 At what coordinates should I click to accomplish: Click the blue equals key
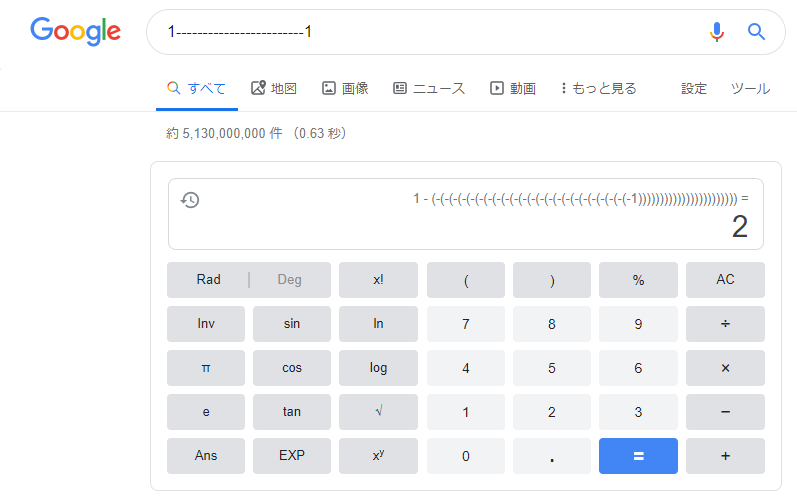(x=638, y=456)
